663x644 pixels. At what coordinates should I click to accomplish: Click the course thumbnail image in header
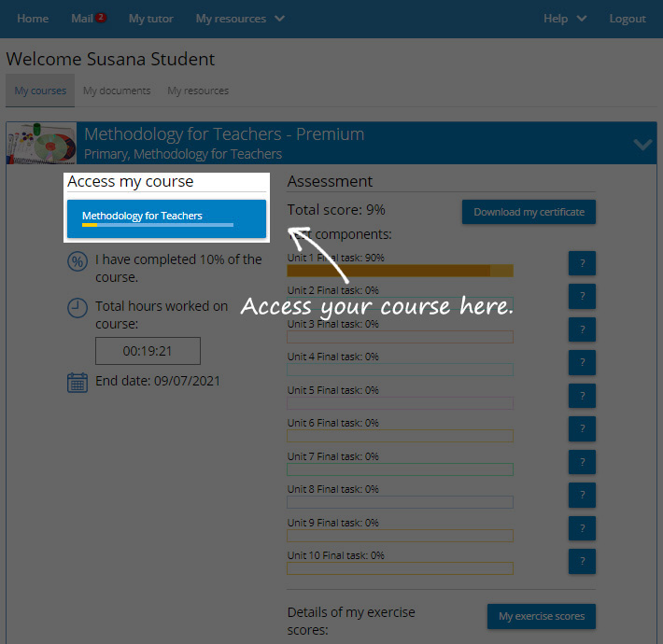point(41,143)
